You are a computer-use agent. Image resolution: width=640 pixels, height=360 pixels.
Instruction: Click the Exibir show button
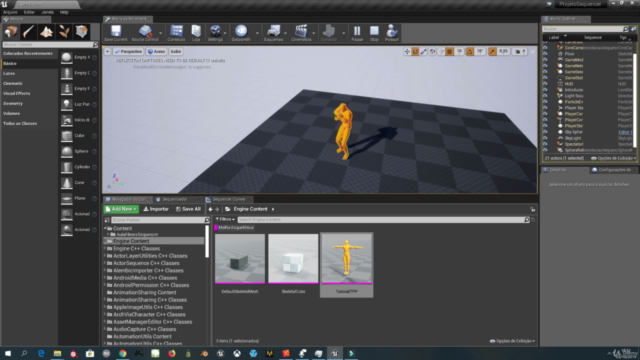(x=176, y=51)
